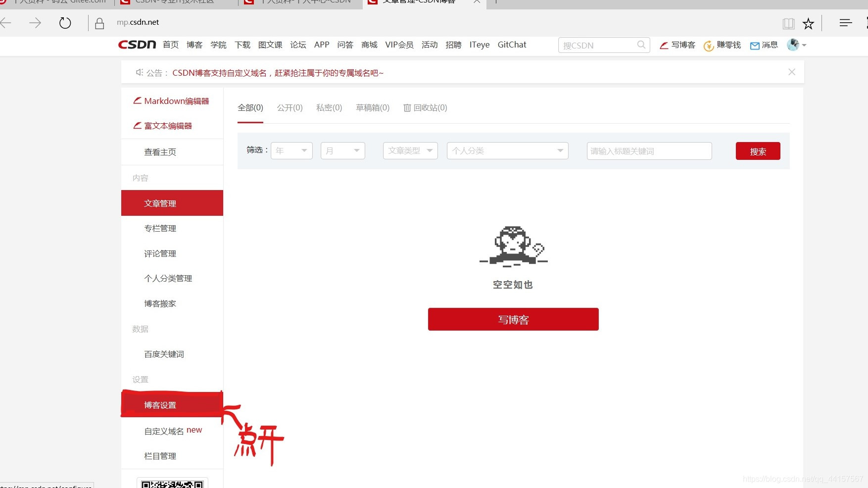Open 查看主页 in sidebar
The width and height of the screenshot is (868, 488).
[x=160, y=152]
